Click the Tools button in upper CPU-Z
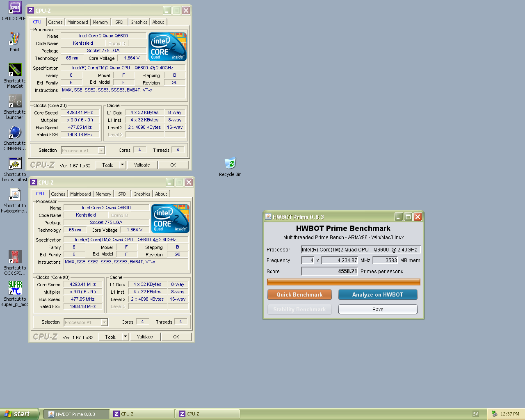This screenshot has width=525, height=420. point(108,165)
